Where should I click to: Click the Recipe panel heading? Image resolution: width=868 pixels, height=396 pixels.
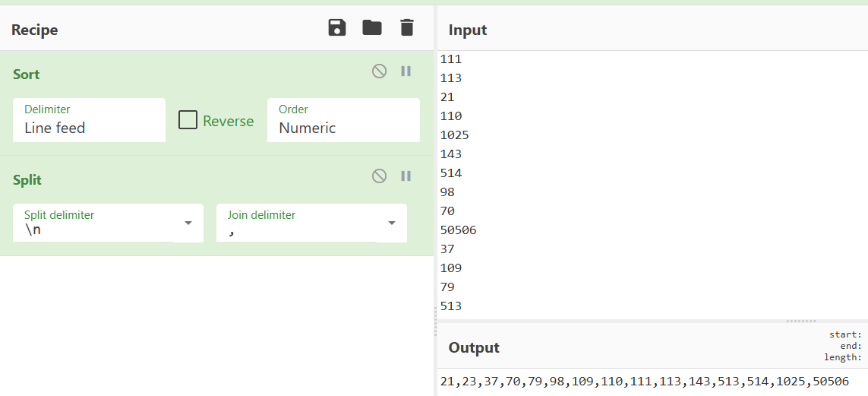[34, 30]
